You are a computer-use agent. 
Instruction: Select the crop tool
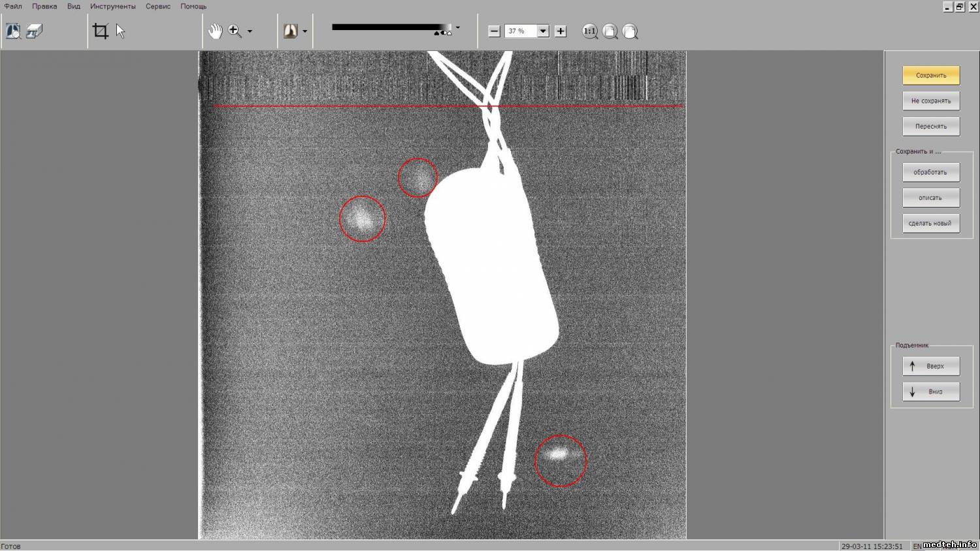[101, 31]
